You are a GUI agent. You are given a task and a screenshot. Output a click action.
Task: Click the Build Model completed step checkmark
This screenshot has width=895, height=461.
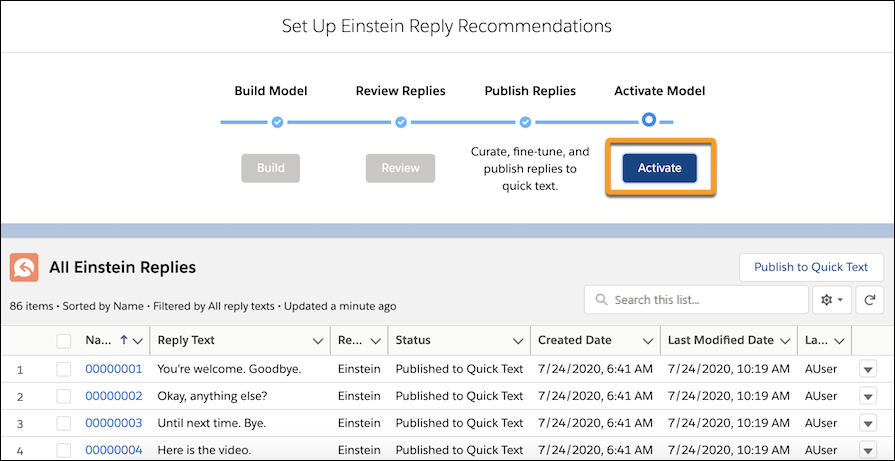(277, 122)
